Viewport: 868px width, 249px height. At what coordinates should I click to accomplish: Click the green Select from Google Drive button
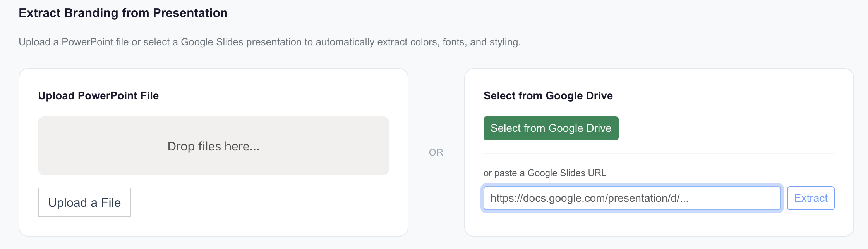[551, 128]
